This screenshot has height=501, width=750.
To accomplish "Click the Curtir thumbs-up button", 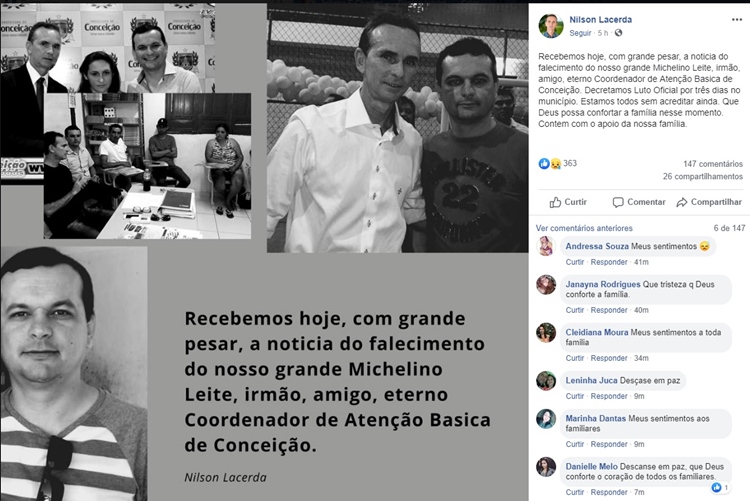I will click(x=568, y=202).
